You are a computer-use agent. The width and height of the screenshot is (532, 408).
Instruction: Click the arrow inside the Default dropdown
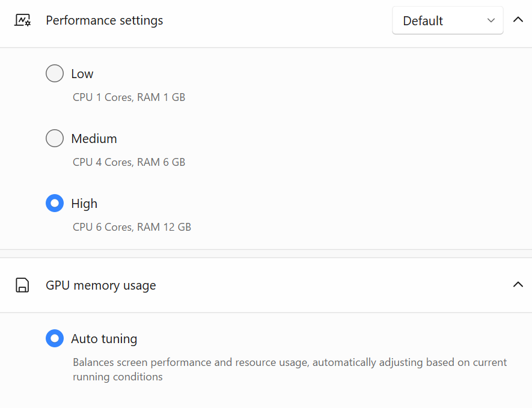pyautogui.click(x=491, y=20)
